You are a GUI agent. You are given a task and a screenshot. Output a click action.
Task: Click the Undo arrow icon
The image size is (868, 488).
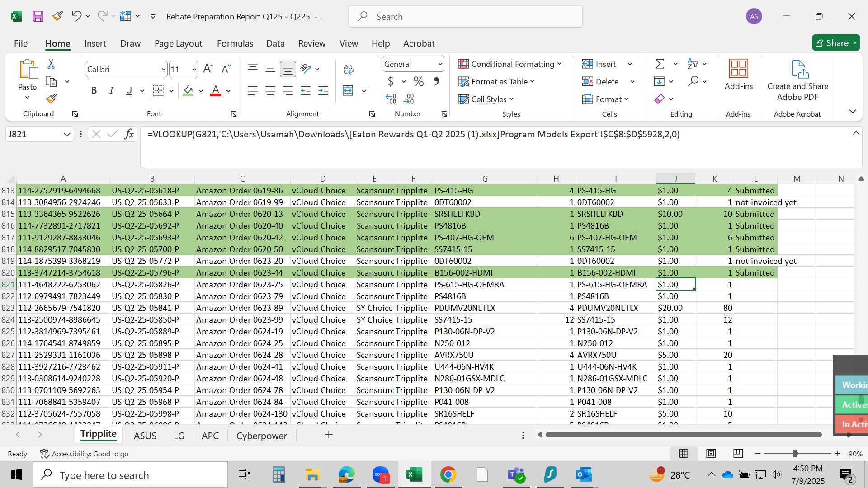(76, 16)
